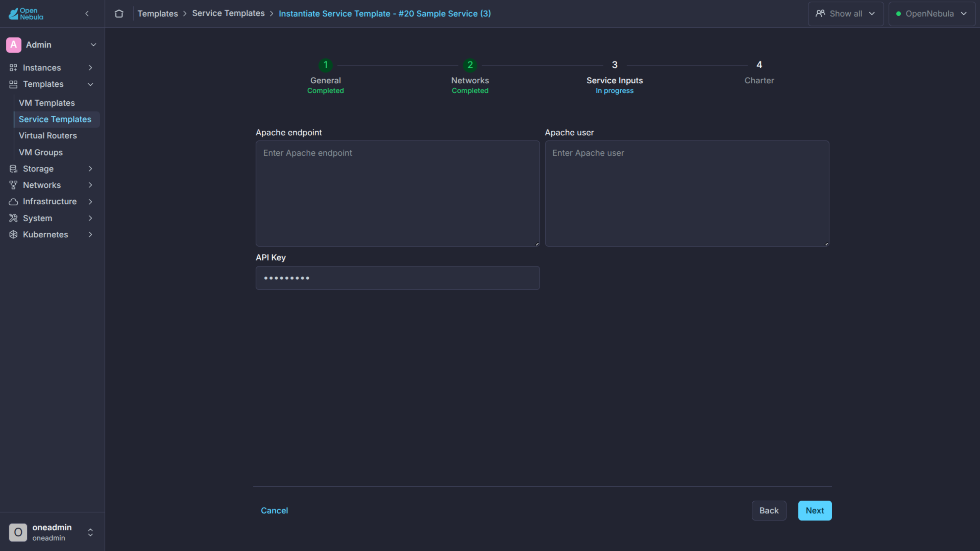Screen dimensions: 980x551
Task: Expand the Infrastructure section chevron
Action: [x=91, y=202]
